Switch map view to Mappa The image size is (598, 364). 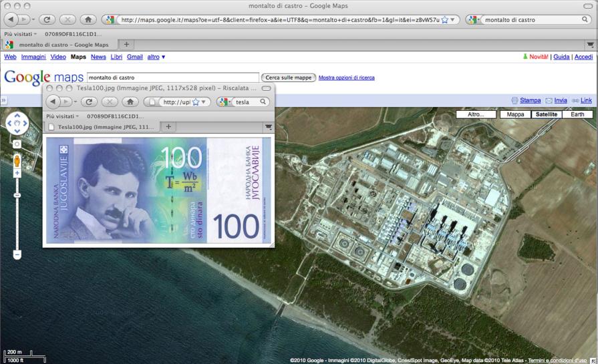coord(515,114)
